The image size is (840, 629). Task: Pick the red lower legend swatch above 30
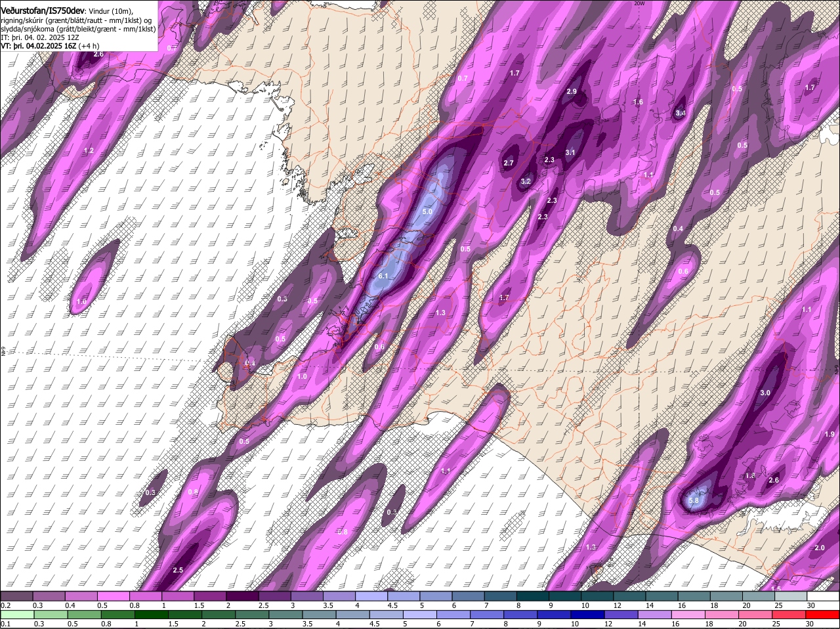coord(824,615)
